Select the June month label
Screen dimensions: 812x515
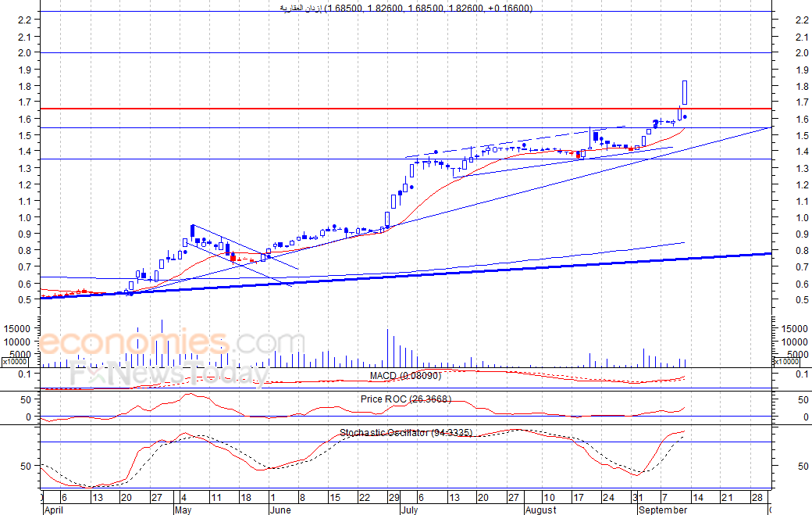coord(280,510)
